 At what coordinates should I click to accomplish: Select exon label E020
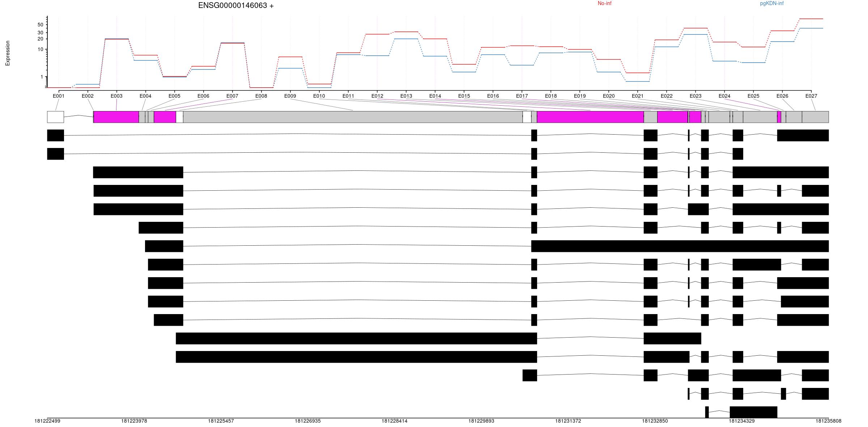click(x=609, y=96)
